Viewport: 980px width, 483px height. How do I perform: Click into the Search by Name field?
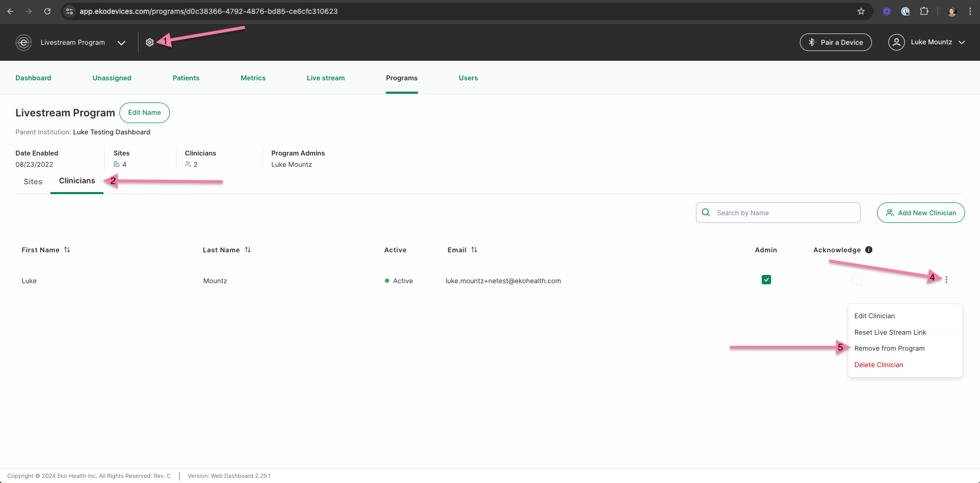[778, 213]
